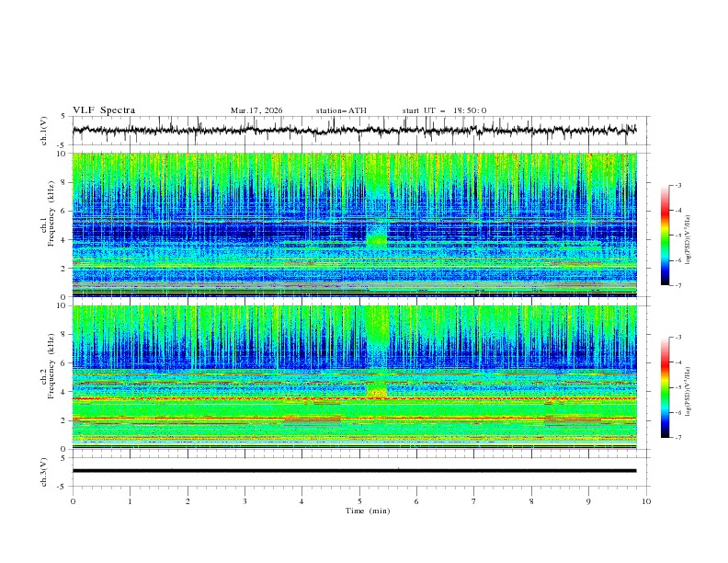This screenshot has height=563, width=728.
Task: Click the flat ch.3 voltage trace
Action: click(354, 471)
